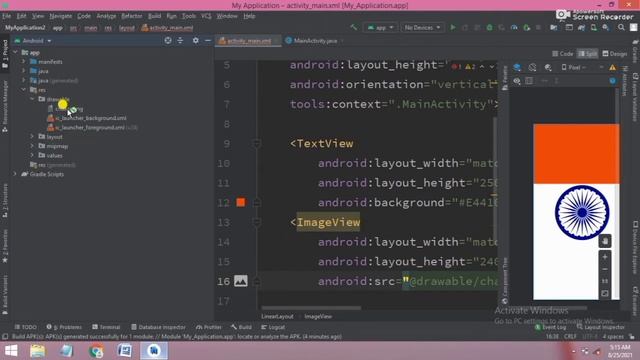This screenshot has width=640, height=360.
Task: Switch to the MainActivity.java tab
Action: pyautogui.click(x=315, y=41)
